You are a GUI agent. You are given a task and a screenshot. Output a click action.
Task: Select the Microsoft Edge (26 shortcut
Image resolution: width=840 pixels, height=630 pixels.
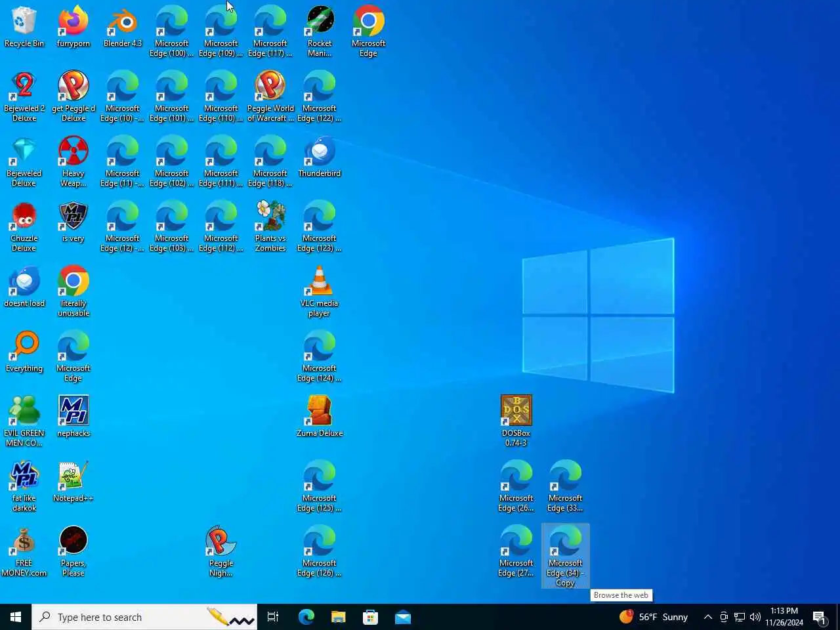(516, 486)
